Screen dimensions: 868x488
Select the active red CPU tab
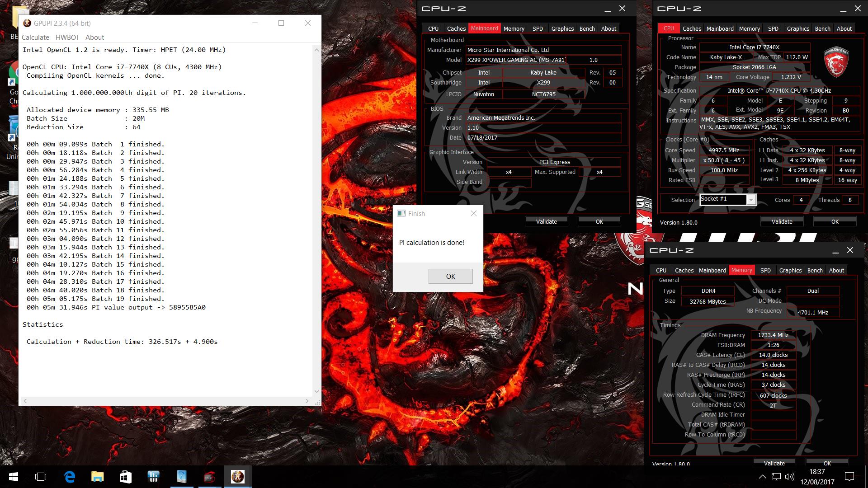[669, 28]
